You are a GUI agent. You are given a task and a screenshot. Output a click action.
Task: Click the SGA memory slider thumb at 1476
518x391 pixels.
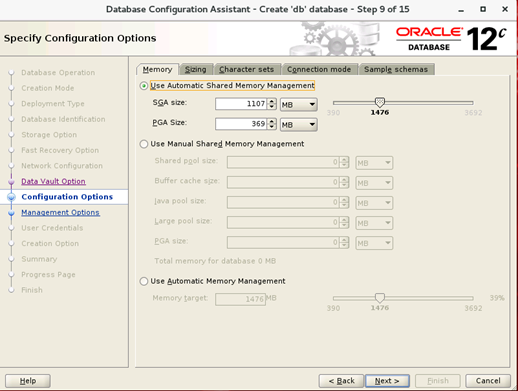click(380, 102)
